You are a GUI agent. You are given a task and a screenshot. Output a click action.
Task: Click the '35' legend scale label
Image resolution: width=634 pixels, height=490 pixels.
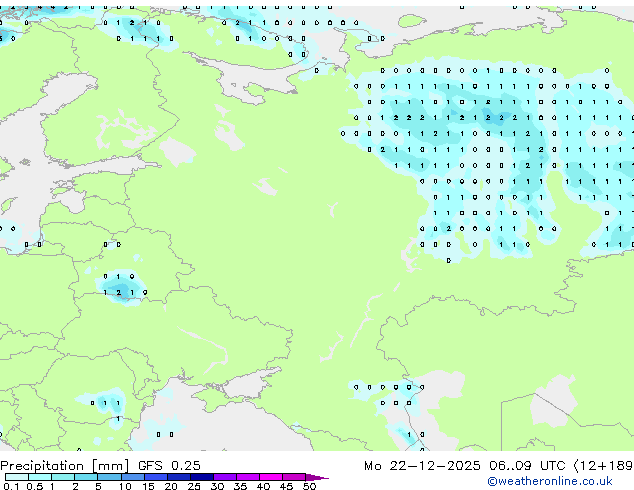[240, 486]
